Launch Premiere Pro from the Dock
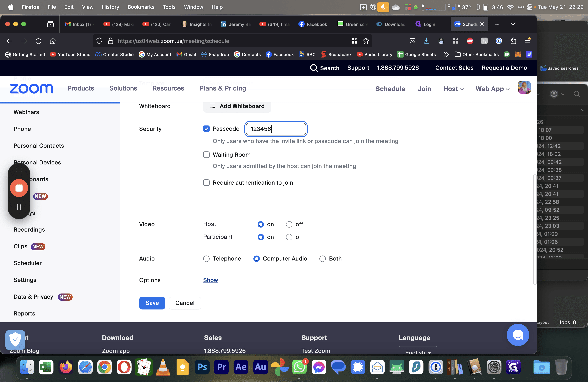 (x=222, y=367)
